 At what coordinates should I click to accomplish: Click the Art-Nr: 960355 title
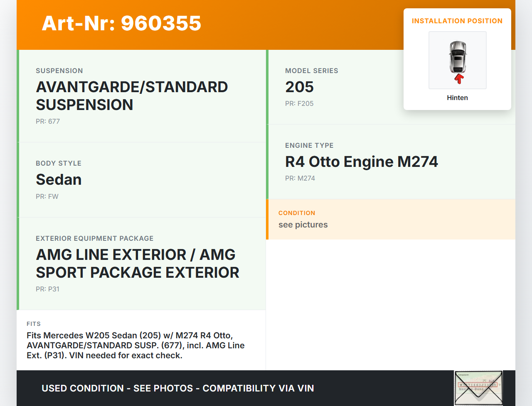point(121,23)
